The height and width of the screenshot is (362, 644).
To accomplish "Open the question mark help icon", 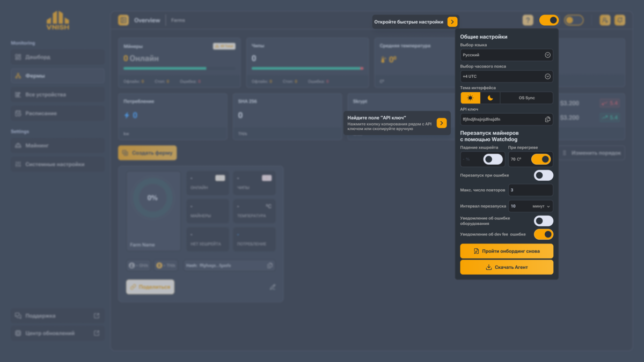I will click(x=528, y=20).
